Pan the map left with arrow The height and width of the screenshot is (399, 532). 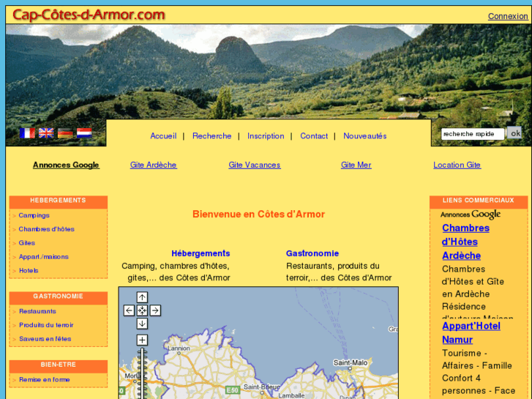[x=129, y=310]
